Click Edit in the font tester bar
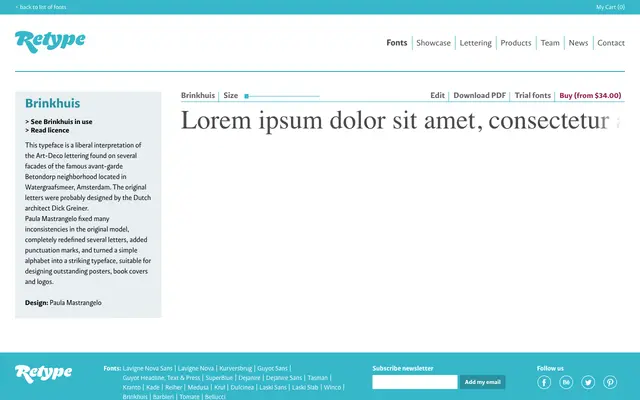640x400 pixels. point(437,96)
